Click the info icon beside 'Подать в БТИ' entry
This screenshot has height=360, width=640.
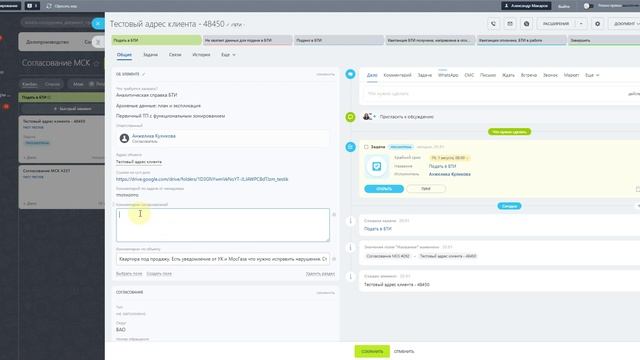(x=350, y=221)
